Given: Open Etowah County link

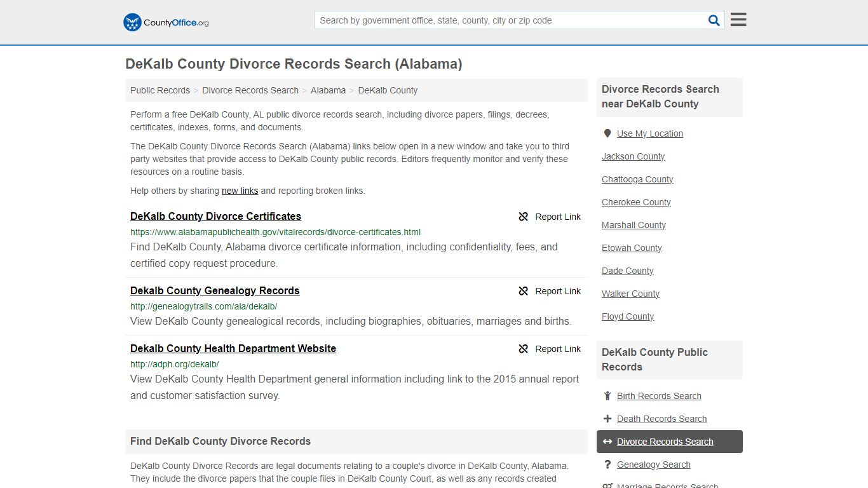Looking at the screenshot, I should coord(632,248).
